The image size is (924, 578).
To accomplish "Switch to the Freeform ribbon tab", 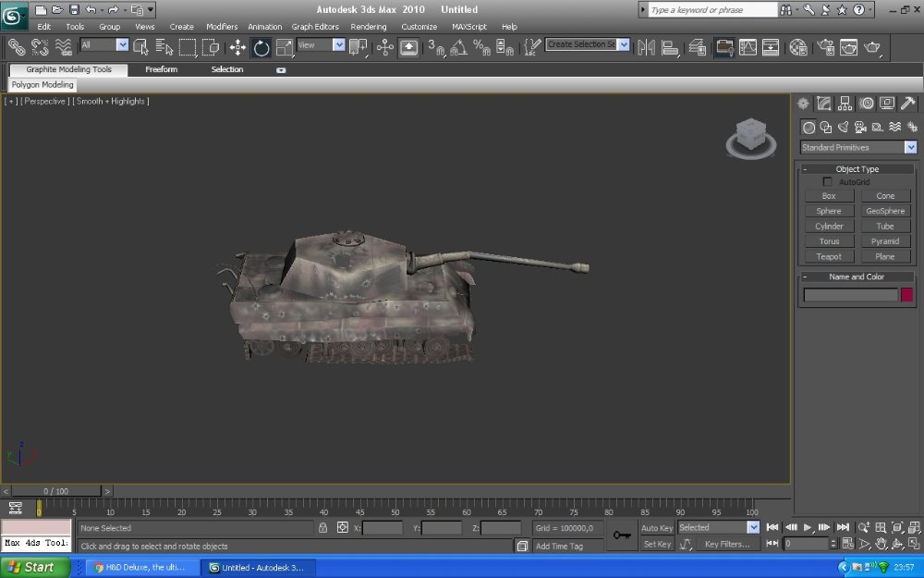I will click(162, 69).
